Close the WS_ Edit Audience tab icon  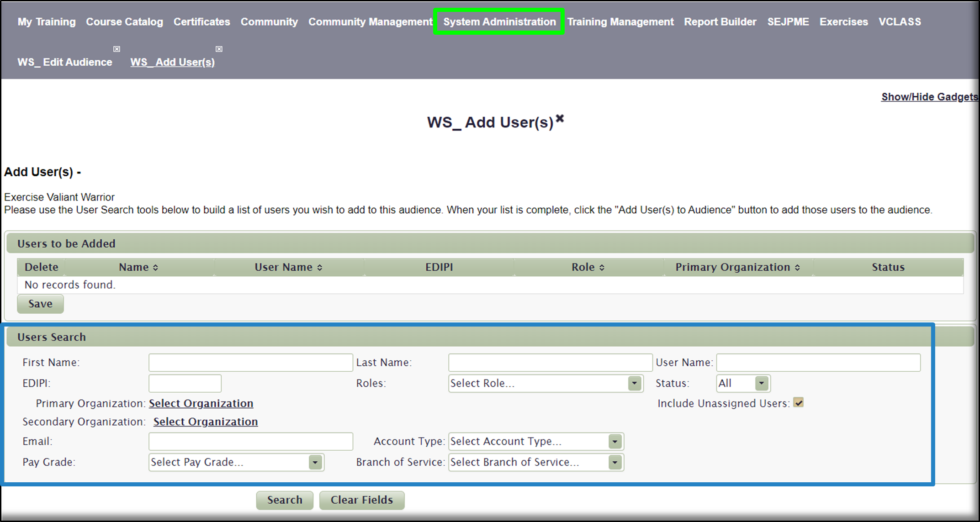click(x=117, y=49)
